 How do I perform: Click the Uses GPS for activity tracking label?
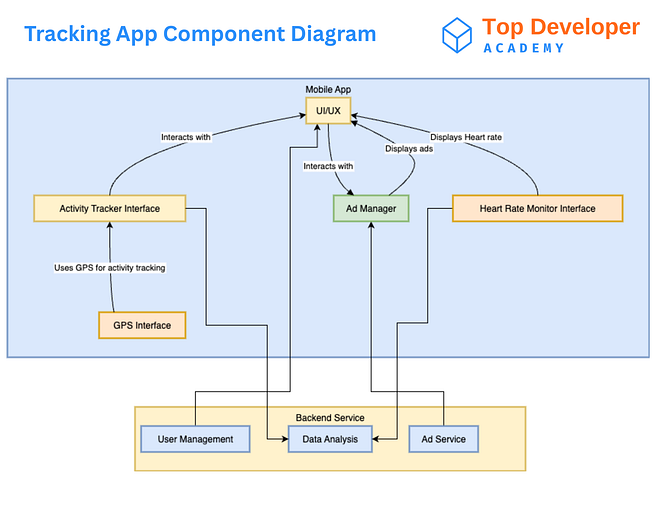[110, 268]
